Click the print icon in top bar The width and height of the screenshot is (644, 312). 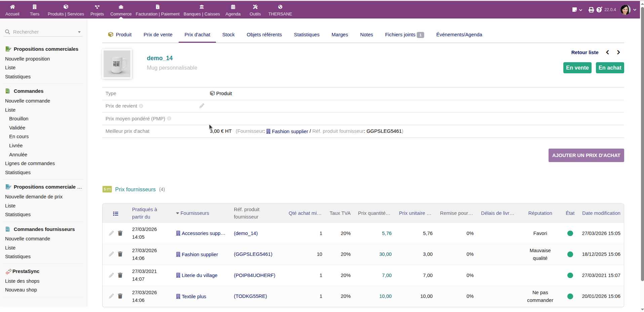coord(591,10)
